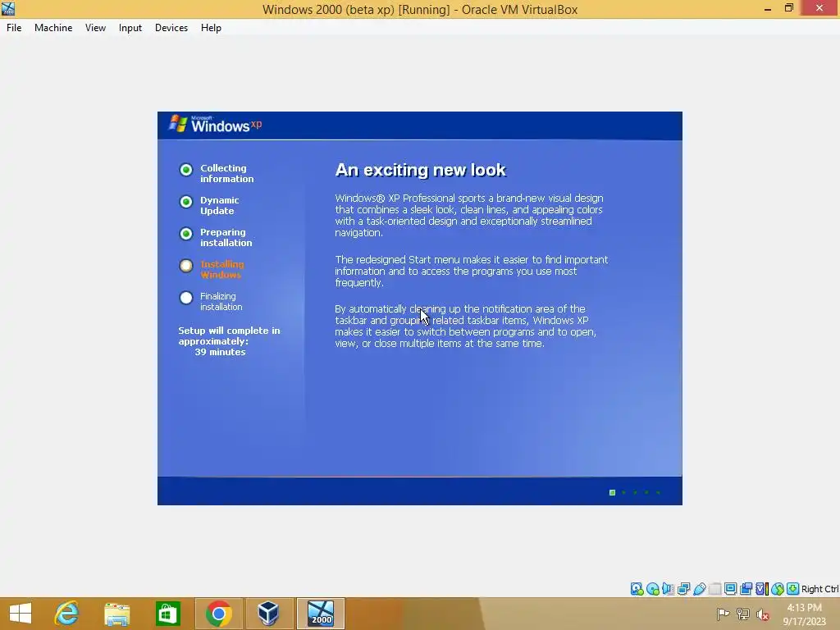The width and height of the screenshot is (840, 630).
Task: Click the USB devices status icon
Action: [x=699, y=589]
